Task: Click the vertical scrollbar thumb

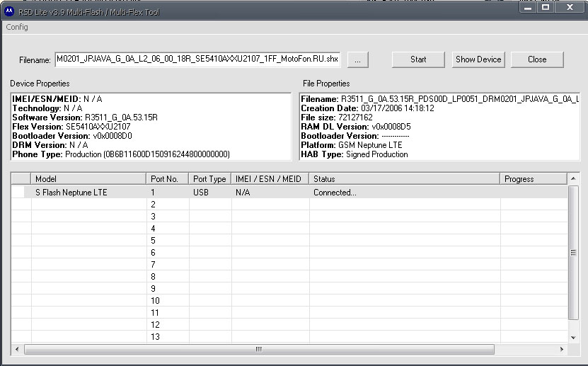Action: pyautogui.click(x=573, y=252)
